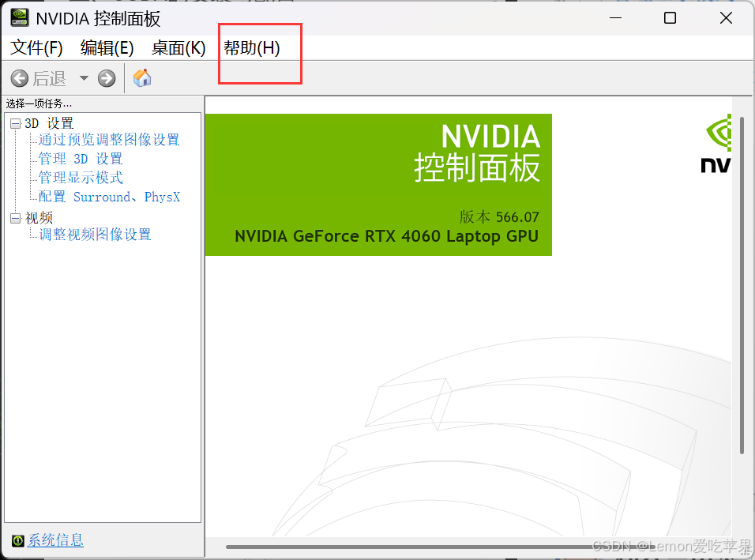
Task: Select 调整视频图像设置
Action: (x=95, y=235)
